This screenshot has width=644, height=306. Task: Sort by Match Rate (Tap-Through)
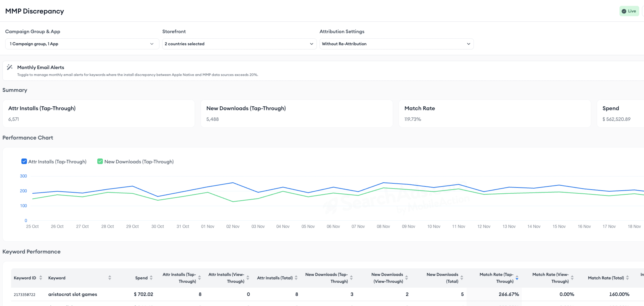(517, 278)
